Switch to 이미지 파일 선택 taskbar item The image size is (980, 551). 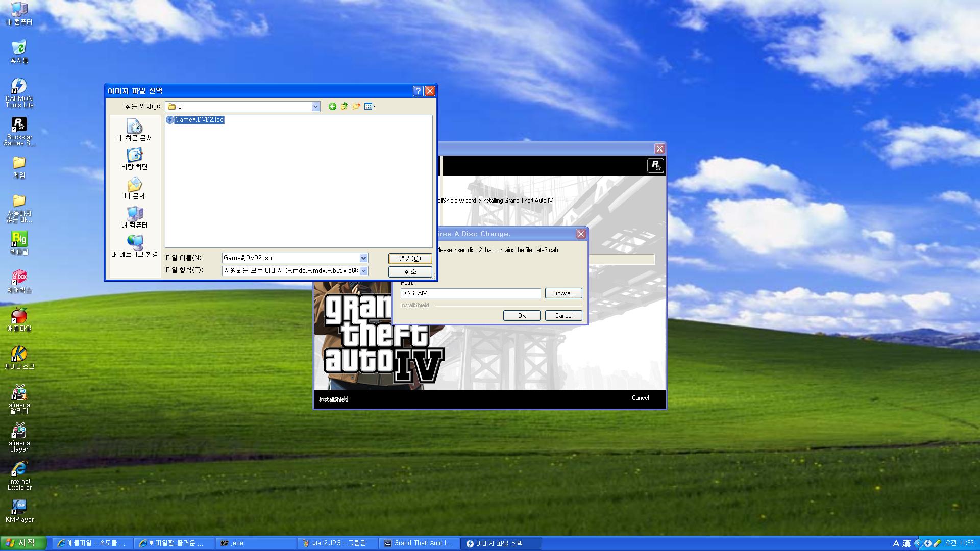click(501, 543)
